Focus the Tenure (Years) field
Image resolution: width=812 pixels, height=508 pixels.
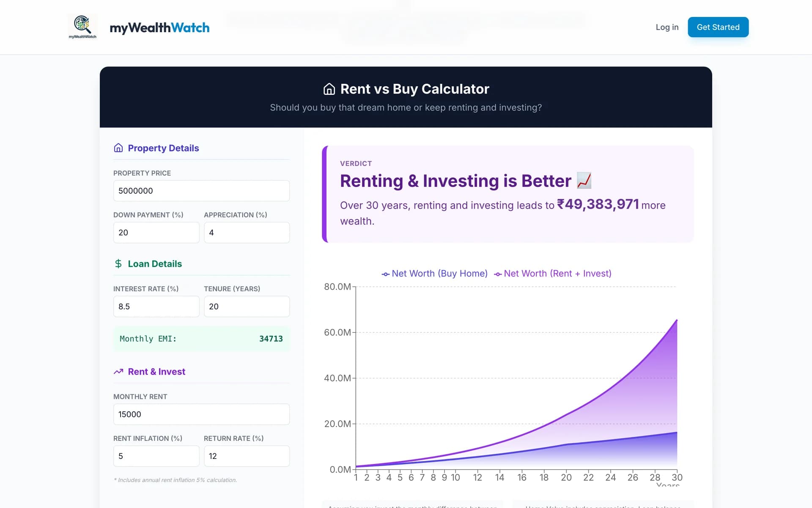click(x=247, y=306)
